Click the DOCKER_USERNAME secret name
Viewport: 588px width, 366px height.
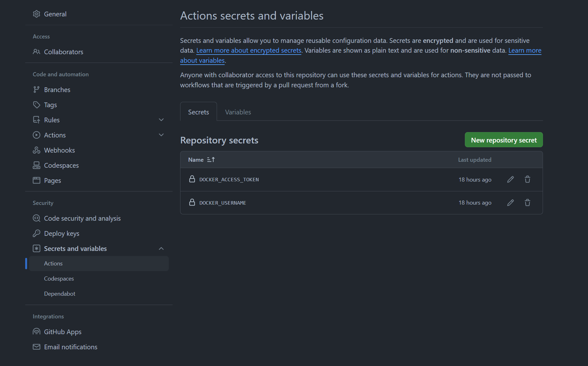pyautogui.click(x=223, y=203)
